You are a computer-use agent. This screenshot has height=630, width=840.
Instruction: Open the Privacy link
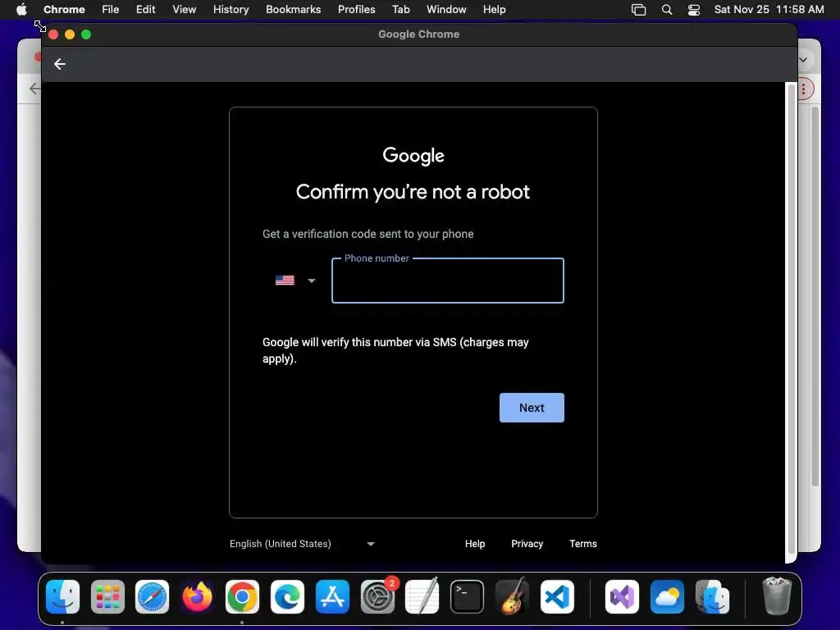pos(527,544)
